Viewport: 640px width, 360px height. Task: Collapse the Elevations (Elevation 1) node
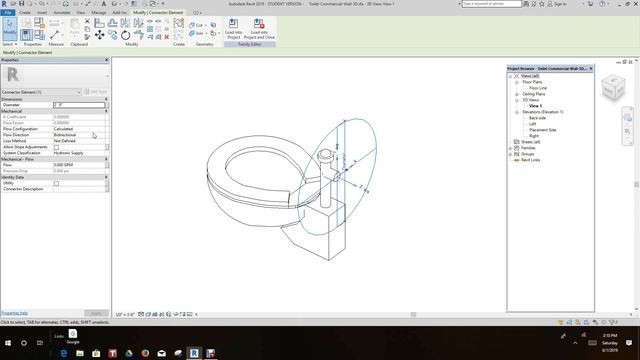coord(517,112)
